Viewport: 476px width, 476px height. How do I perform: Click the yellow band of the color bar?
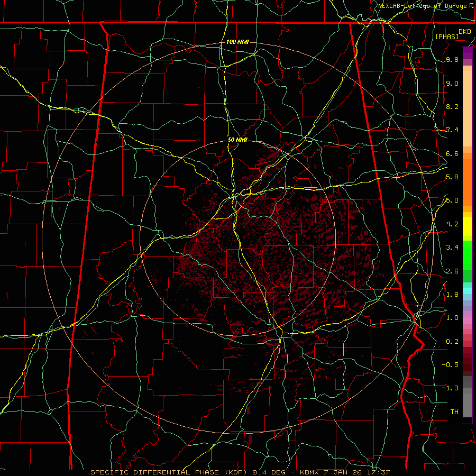pyautogui.click(x=467, y=226)
